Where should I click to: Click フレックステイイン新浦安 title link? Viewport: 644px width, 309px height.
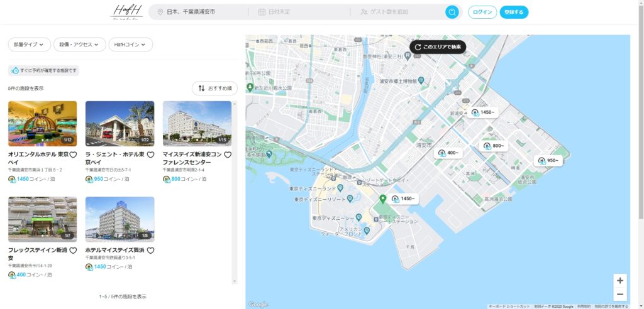coord(37,254)
